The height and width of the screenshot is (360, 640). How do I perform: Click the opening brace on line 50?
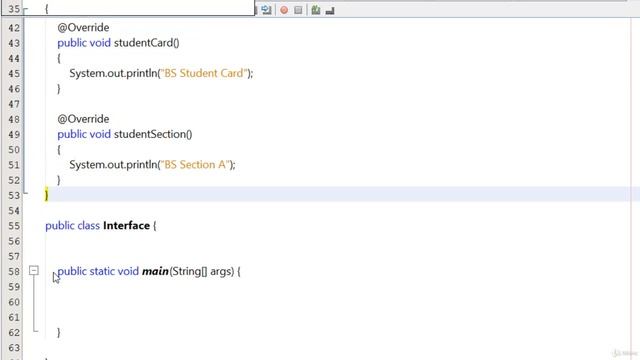pyautogui.click(x=59, y=150)
